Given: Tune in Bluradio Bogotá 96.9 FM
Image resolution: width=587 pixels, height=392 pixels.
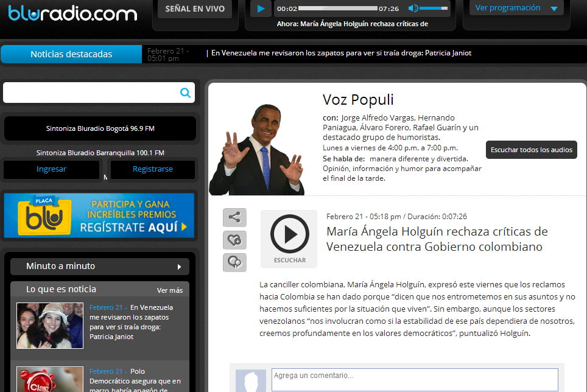Looking at the screenshot, I should (100, 128).
